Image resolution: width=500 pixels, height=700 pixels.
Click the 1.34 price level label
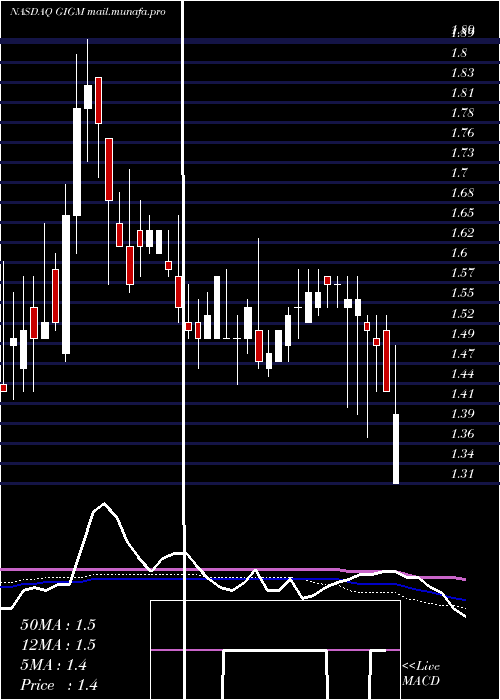click(x=462, y=454)
